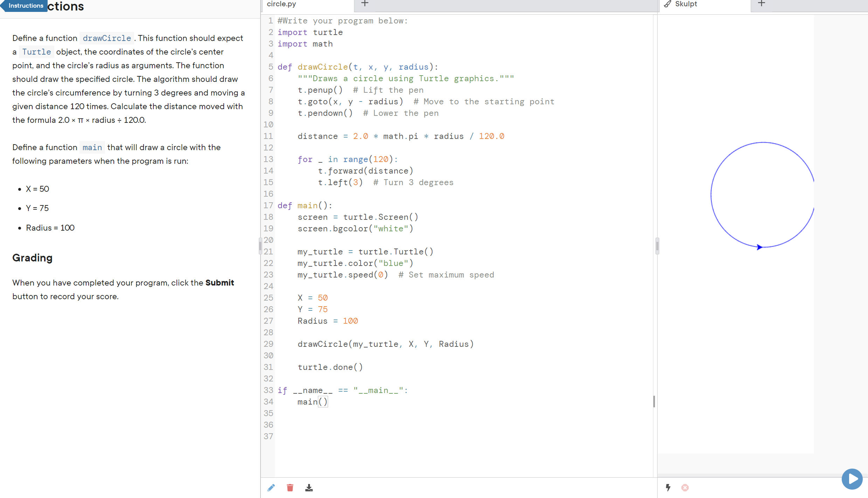Stop execution with the red X icon

(x=685, y=488)
